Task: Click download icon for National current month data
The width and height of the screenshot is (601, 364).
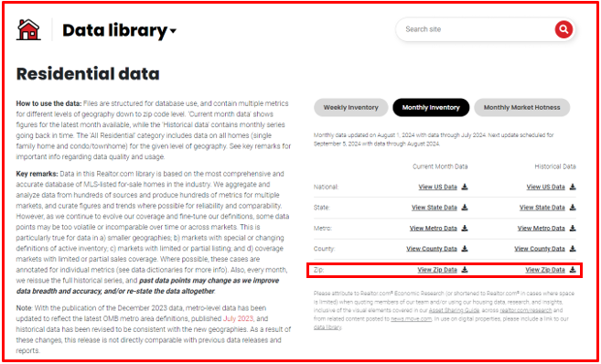Action: (465, 187)
